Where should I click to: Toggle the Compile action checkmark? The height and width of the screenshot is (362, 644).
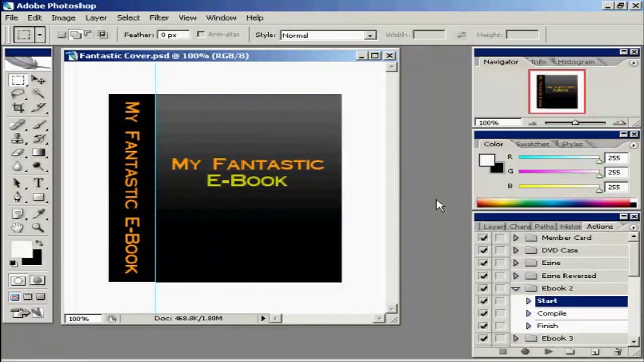[484, 313]
